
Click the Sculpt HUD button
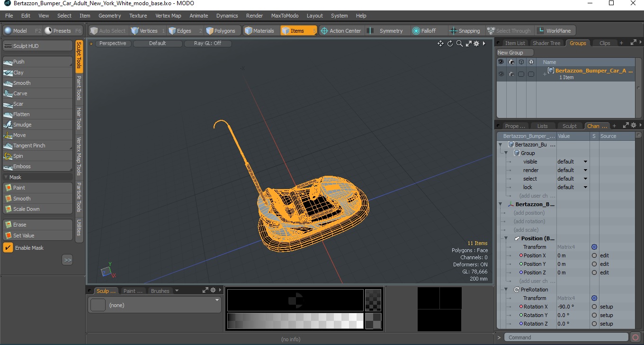click(38, 46)
